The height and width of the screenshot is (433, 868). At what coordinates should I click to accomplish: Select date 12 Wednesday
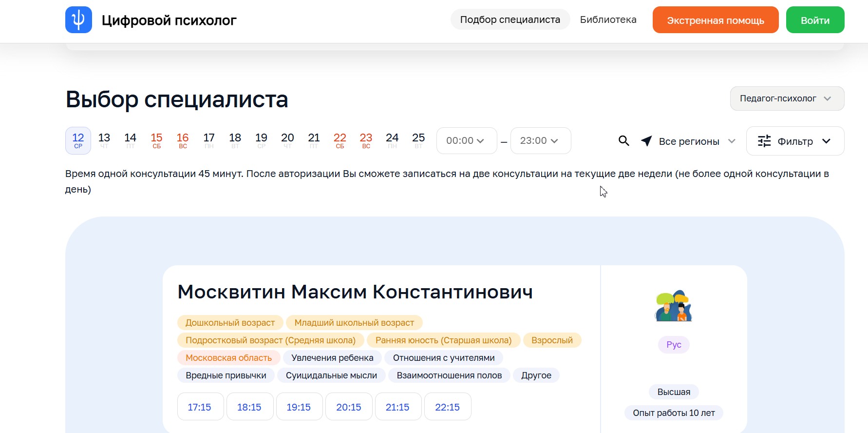78,140
